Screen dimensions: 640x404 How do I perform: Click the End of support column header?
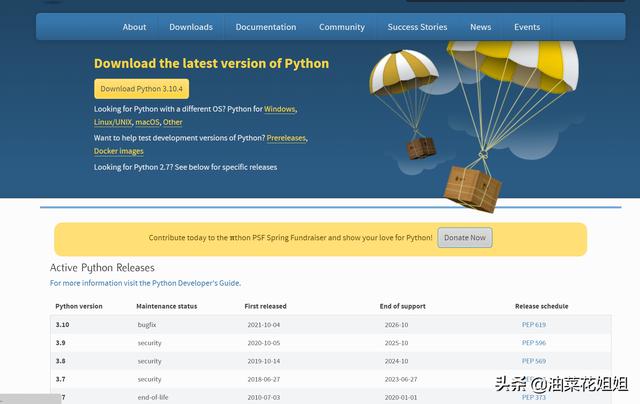click(402, 306)
